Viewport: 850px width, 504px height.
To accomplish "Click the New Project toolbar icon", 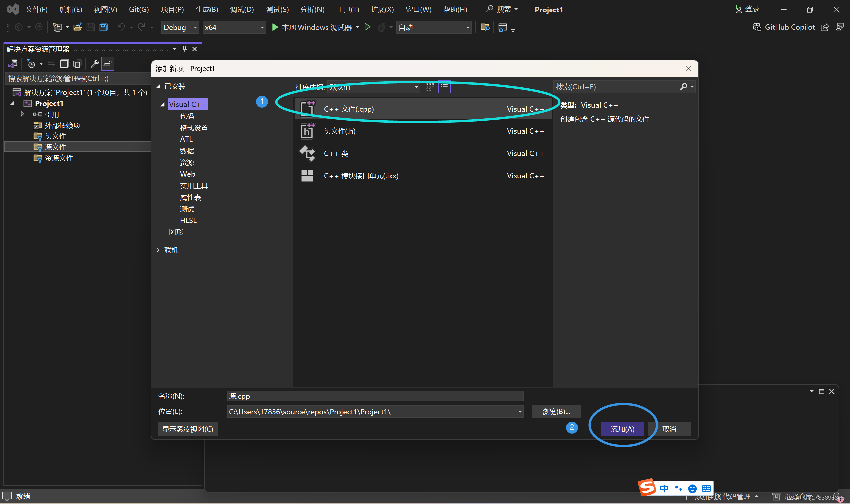I will pyautogui.click(x=57, y=27).
